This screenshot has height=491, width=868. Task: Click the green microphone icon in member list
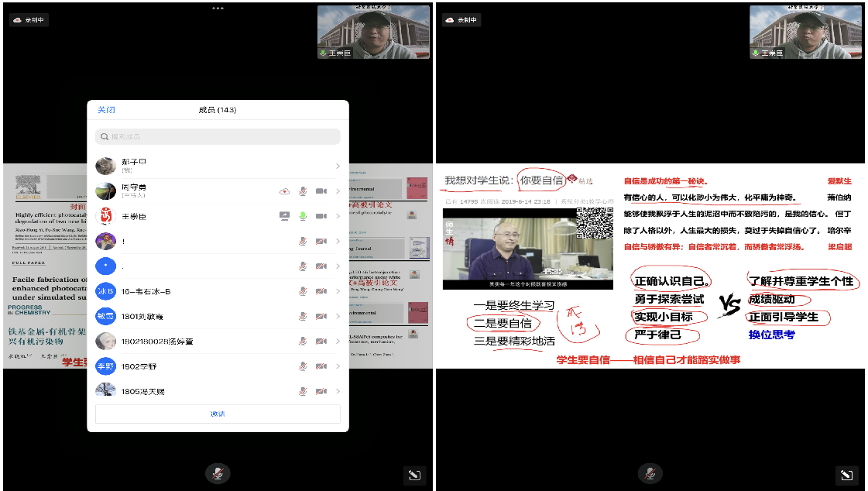click(304, 216)
